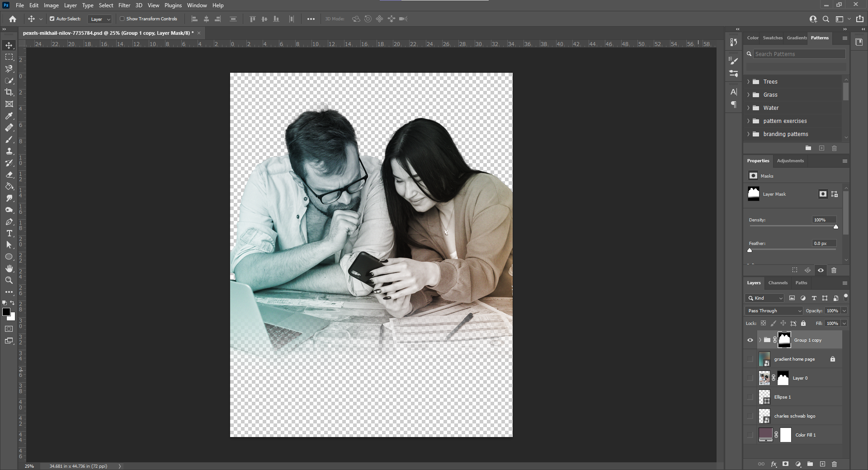The image size is (868, 470).
Task: Select the Horizontal Type tool
Action: (9, 233)
